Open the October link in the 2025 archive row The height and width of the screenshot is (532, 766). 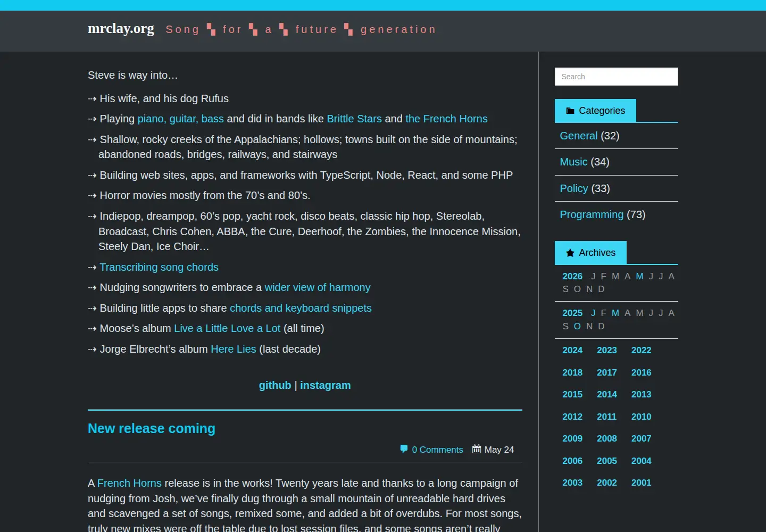point(577,326)
